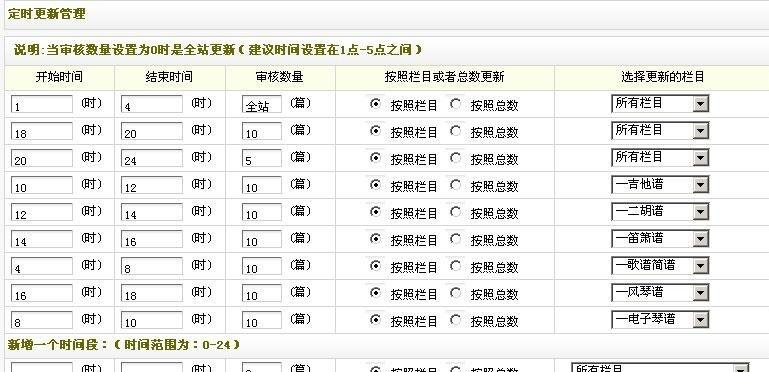Screen dimensions: 769x386
Task: Click the start time field in the 吉他谱 row
Action: coord(42,185)
